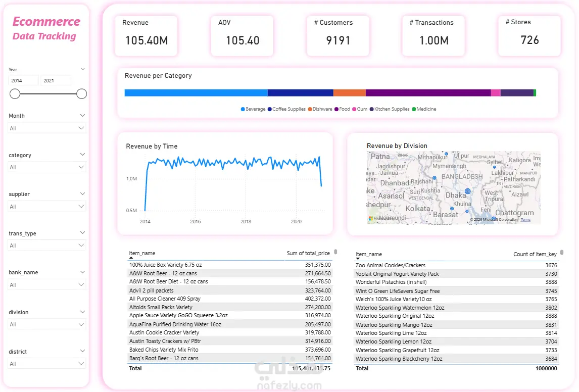Click the Food segment of category bar
The width and height of the screenshot is (579, 392).
click(428, 93)
